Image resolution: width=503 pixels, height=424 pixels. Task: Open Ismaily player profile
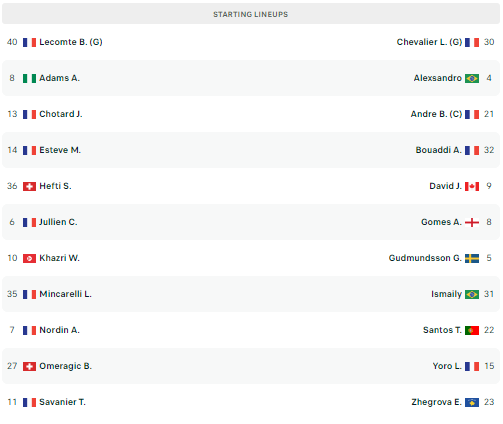click(x=447, y=294)
